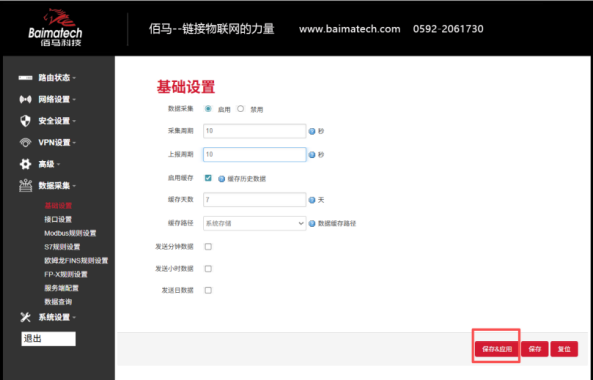Open 接口设置 in the sidebar
593x380 pixels.
pyautogui.click(x=58, y=220)
